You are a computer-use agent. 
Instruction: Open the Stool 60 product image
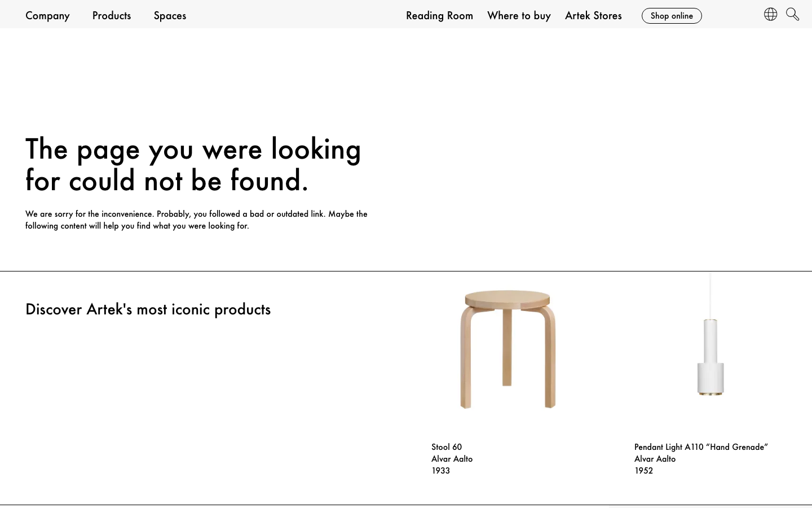507,349
